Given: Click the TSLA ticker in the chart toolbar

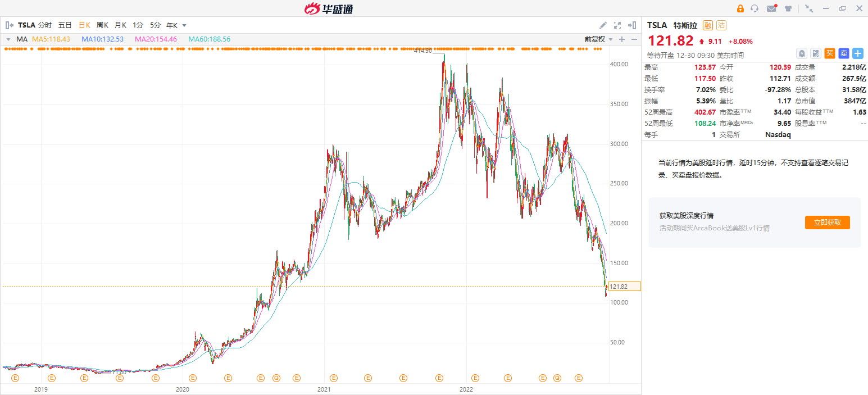Looking at the screenshot, I should pyautogui.click(x=26, y=25).
